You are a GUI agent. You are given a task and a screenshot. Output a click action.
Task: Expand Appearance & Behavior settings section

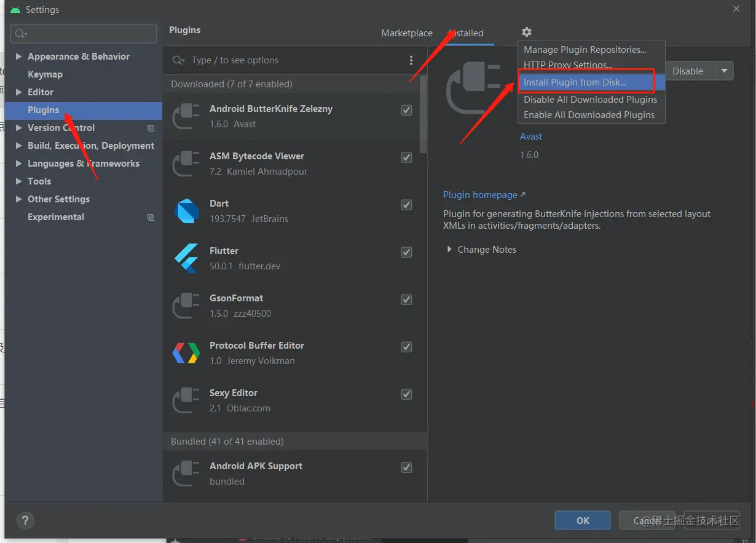tap(18, 57)
